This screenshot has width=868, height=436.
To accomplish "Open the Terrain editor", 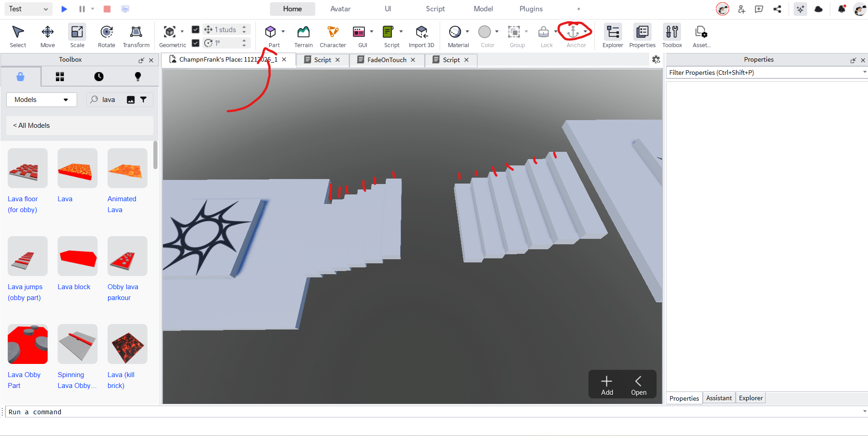I will 303,35.
